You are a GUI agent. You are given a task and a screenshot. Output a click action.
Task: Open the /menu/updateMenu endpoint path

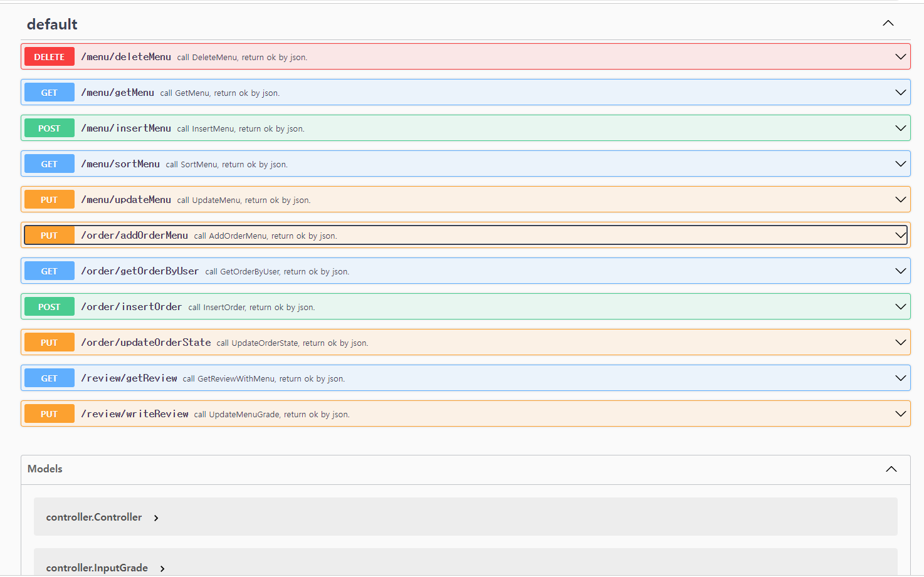pyautogui.click(x=126, y=200)
